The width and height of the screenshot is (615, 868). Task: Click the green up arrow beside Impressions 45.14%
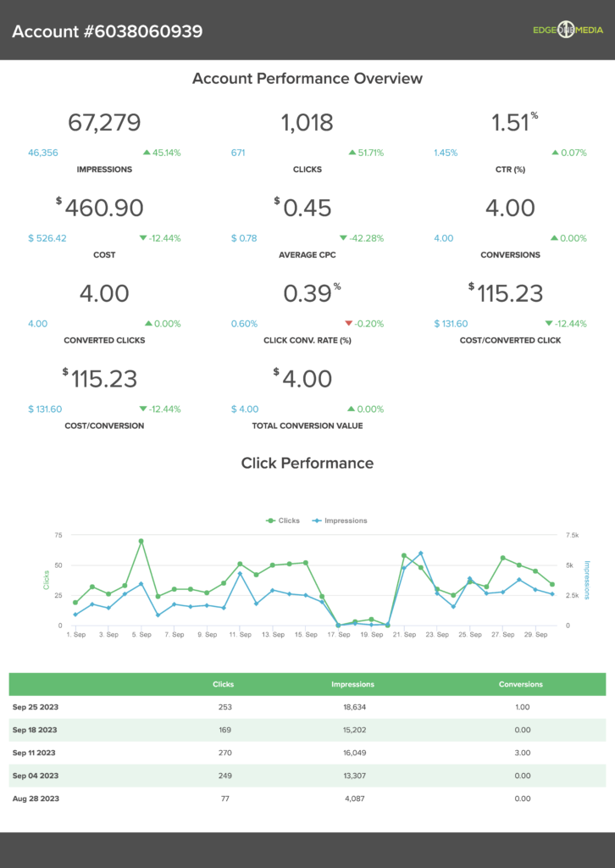(x=147, y=153)
